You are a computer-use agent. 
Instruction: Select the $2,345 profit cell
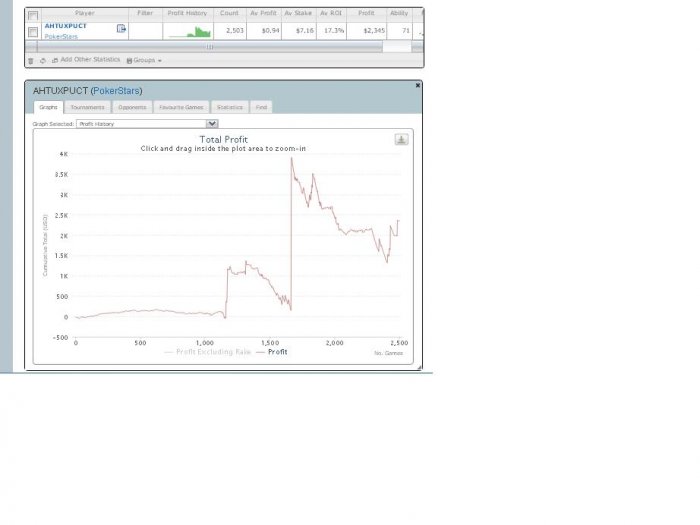click(x=366, y=31)
